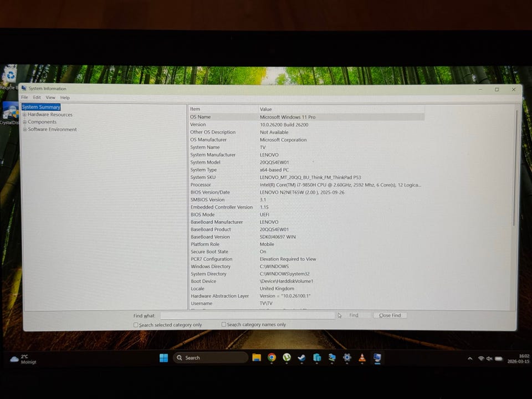This screenshot has height=399, width=532.
Task: Click the muted speaker tray icon
Action: click(489, 359)
